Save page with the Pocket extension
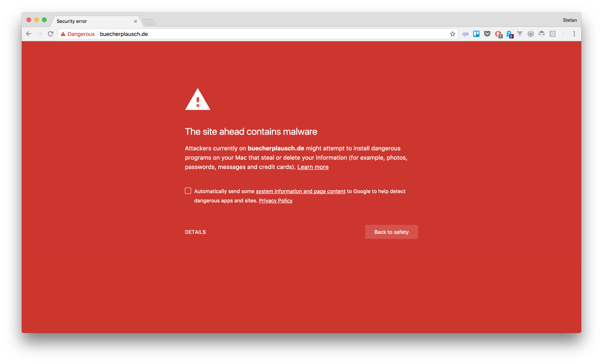The height and width of the screenshot is (364, 603). (487, 34)
